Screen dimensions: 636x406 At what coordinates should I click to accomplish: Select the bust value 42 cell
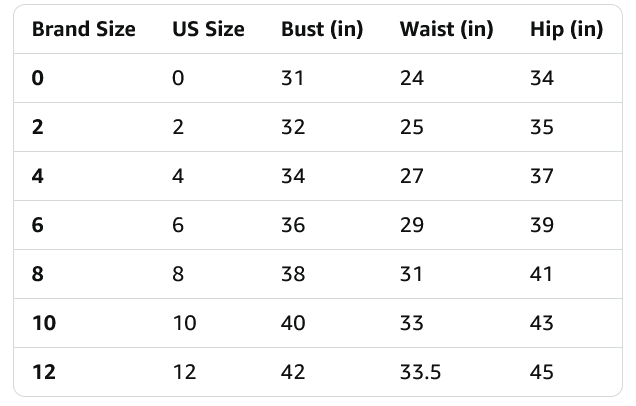(294, 372)
